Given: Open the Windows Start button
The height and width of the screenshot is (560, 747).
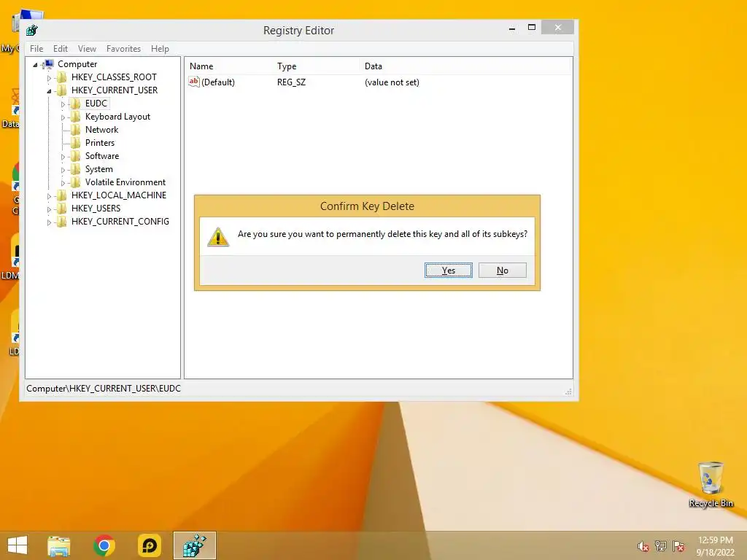Looking at the screenshot, I should (x=18, y=545).
